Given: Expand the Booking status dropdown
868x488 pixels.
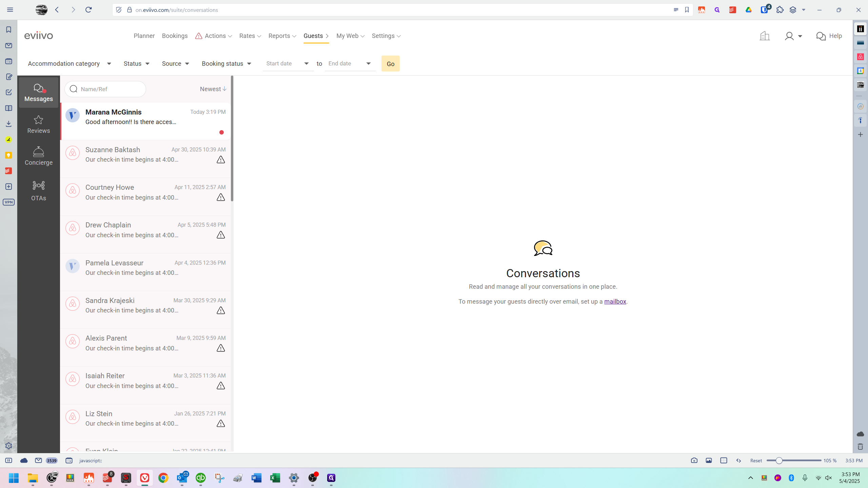Looking at the screenshot, I should pyautogui.click(x=226, y=64).
